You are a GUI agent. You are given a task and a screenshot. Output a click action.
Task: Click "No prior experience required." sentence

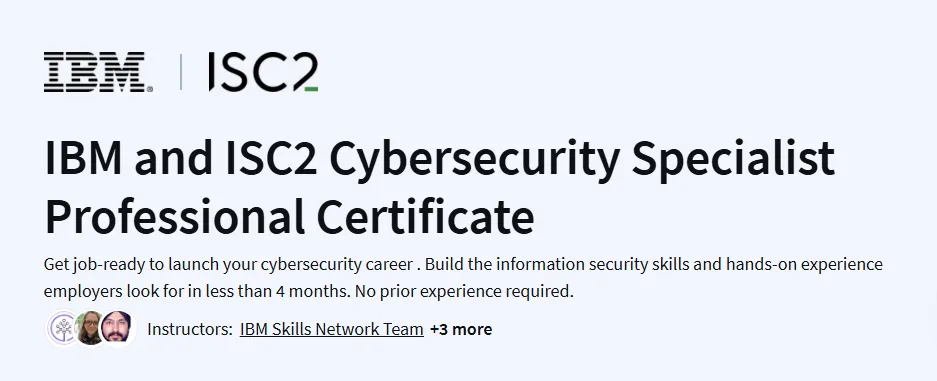click(x=464, y=292)
